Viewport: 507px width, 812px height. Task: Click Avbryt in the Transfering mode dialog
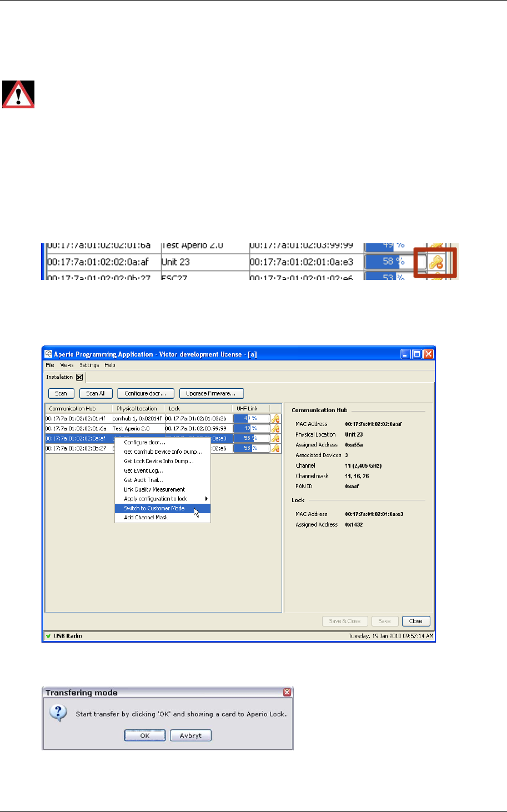click(x=190, y=735)
